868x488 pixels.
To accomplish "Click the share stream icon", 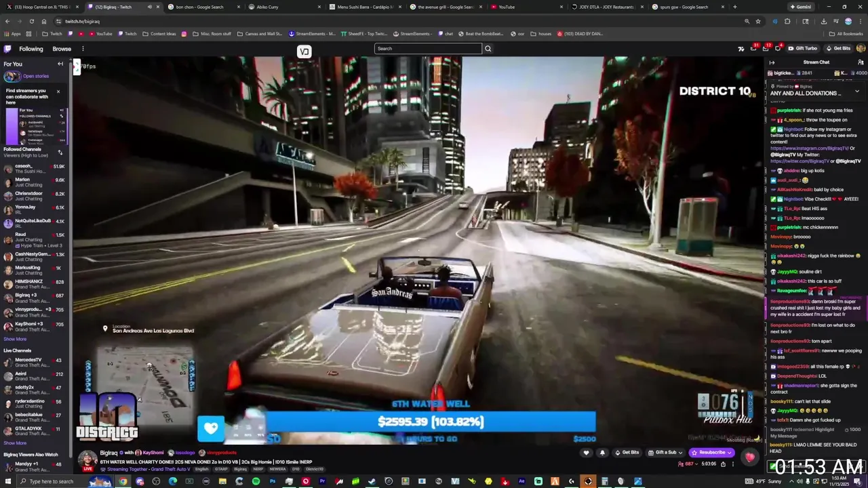I will pyautogui.click(x=723, y=464).
